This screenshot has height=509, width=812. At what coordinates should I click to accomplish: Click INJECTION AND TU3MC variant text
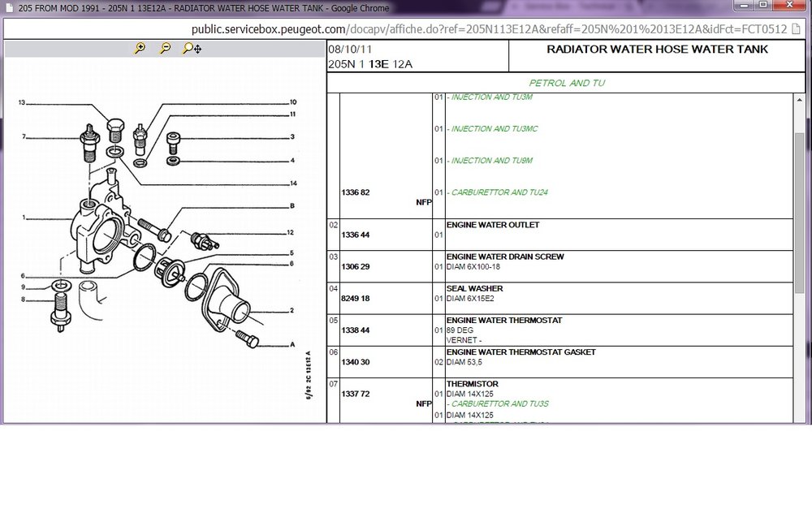(x=493, y=128)
